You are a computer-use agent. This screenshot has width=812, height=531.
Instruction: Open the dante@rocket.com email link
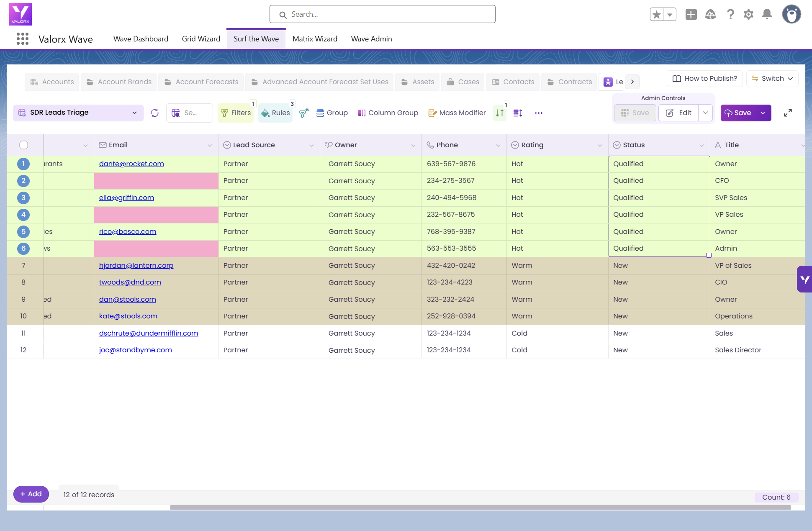tap(131, 164)
